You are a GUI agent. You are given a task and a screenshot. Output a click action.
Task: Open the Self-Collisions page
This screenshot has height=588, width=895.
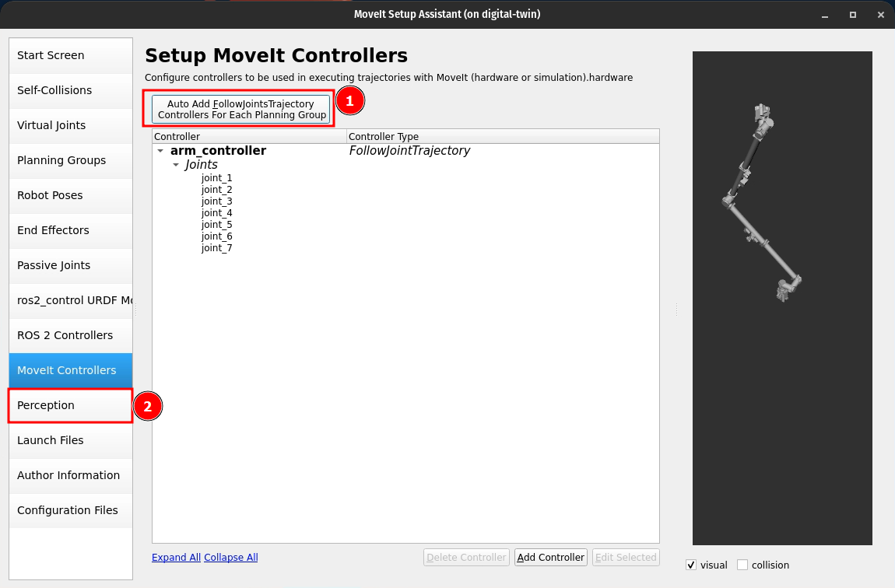(x=70, y=90)
